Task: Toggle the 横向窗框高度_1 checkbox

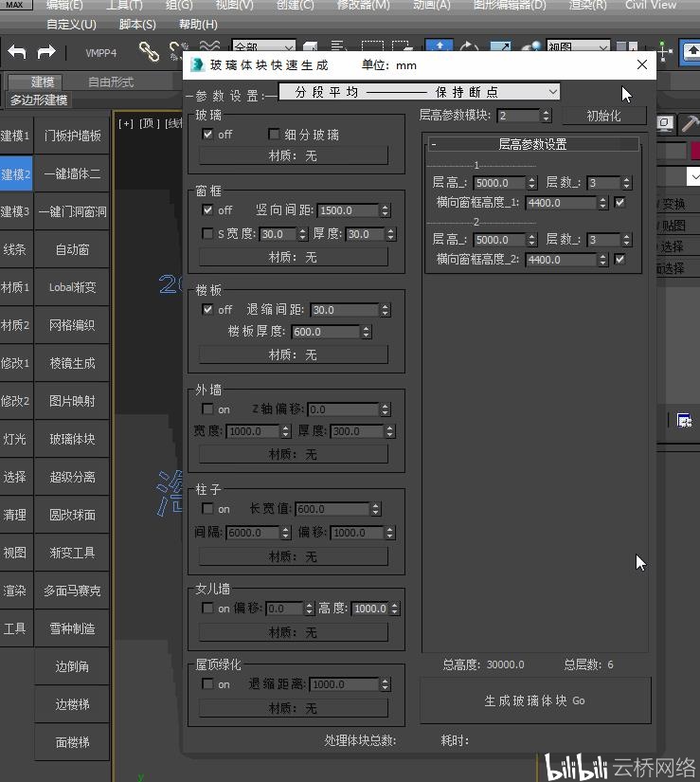Action: pos(619,203)
